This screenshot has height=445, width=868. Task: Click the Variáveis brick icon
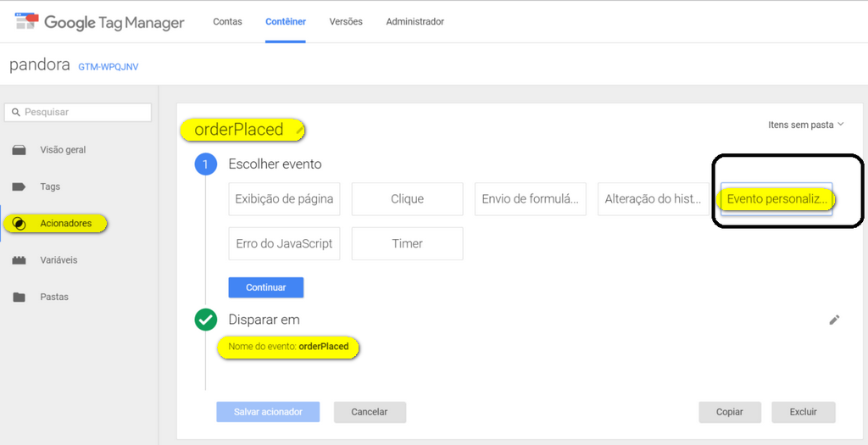pos(19,260)
